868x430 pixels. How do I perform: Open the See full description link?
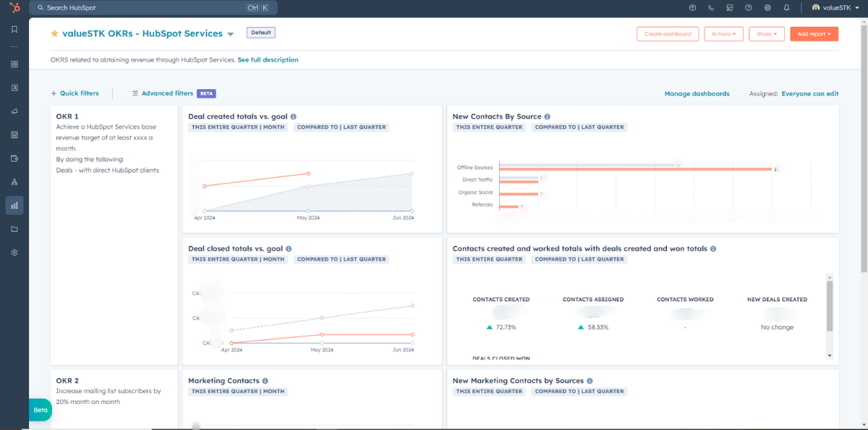[268, 60]
